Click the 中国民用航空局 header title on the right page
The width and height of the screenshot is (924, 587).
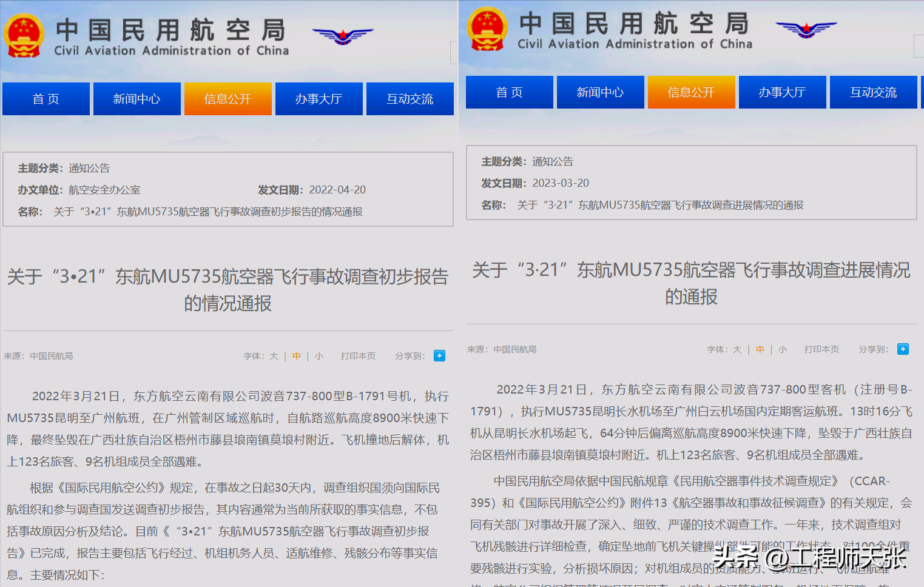coord(634,23)
